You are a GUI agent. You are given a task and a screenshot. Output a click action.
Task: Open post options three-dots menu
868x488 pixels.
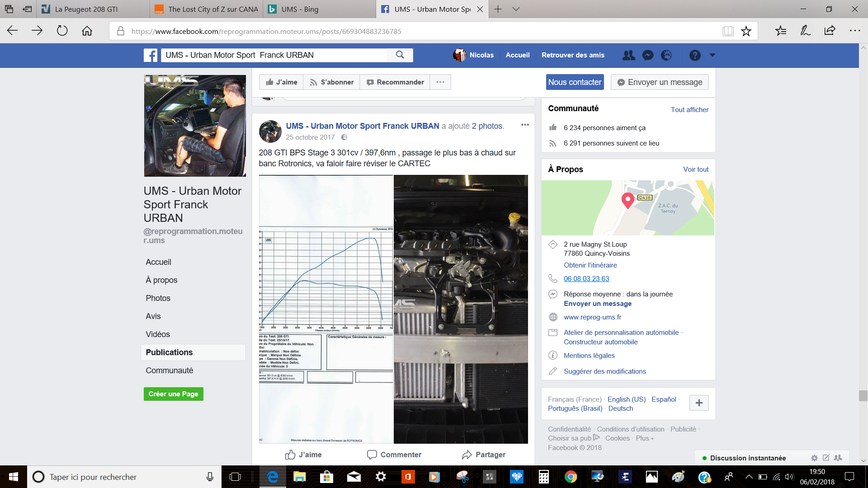point(525,125)
